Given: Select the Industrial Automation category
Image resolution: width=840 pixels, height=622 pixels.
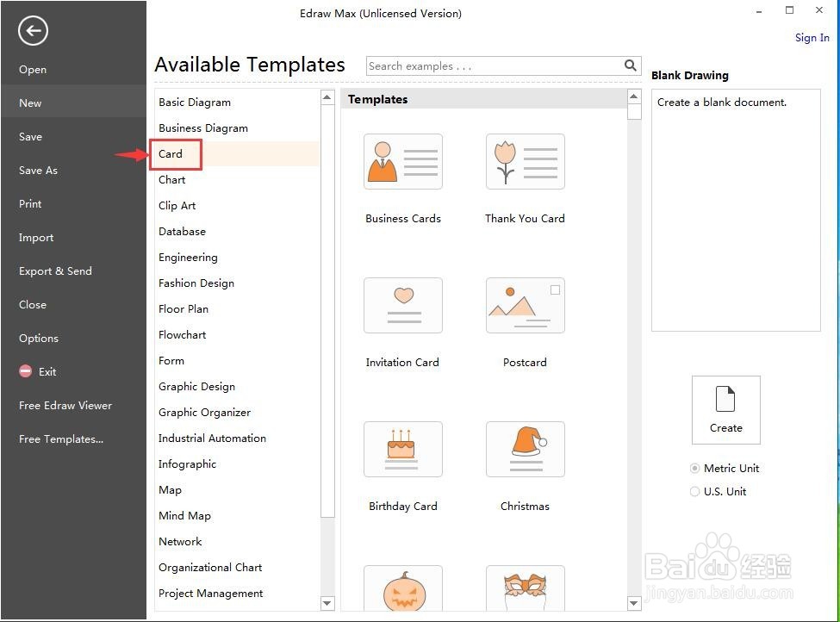Looking at the screenshot, I should [x=212, y=439].
